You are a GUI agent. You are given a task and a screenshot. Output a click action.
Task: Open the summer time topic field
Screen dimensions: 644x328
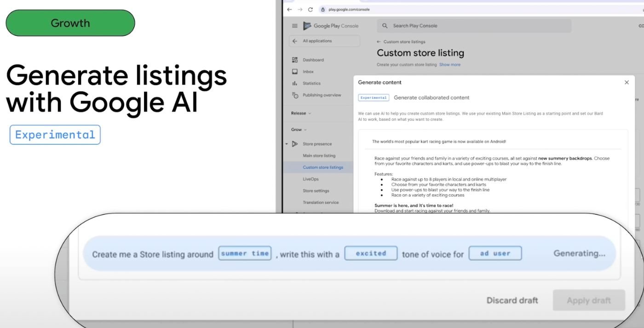245,254
